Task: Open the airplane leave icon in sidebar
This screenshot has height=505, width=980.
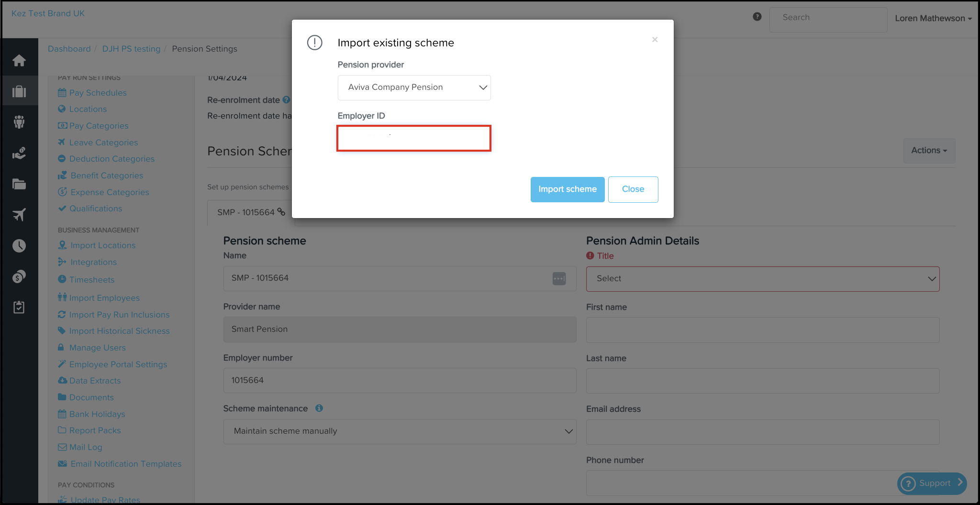Action: coord(19,215)
